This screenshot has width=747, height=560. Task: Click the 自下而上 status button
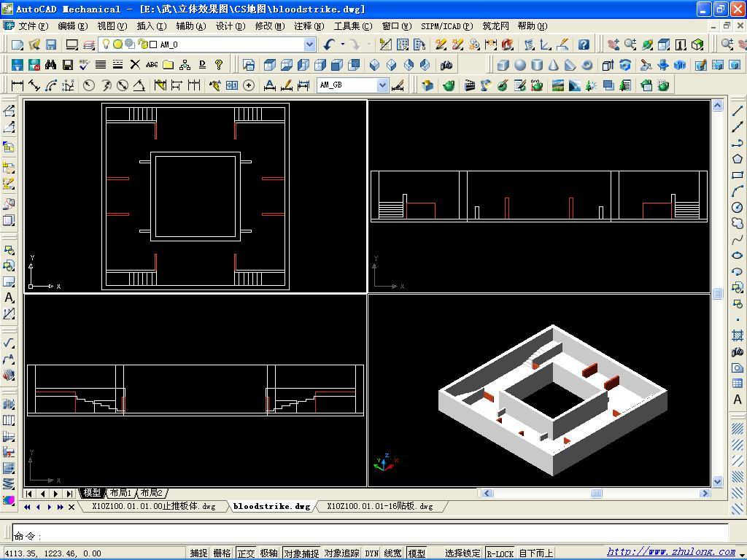coord(536,553)
